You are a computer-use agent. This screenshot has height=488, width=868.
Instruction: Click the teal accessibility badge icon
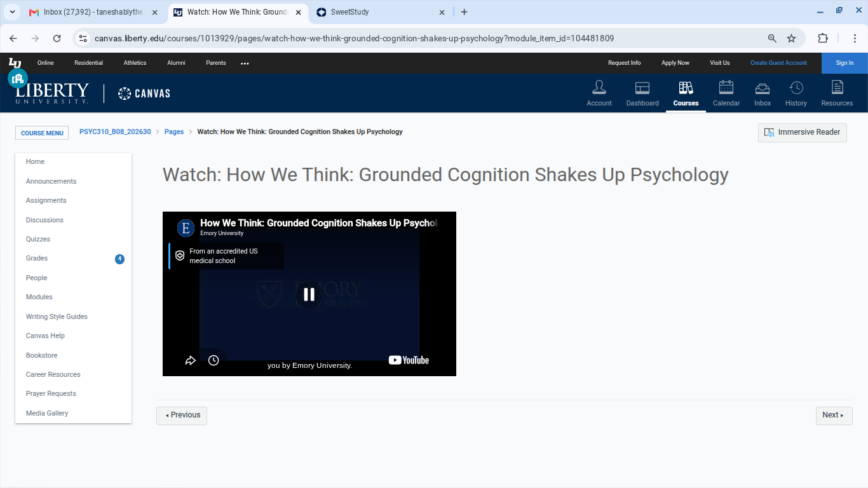[x=17, y=79]
